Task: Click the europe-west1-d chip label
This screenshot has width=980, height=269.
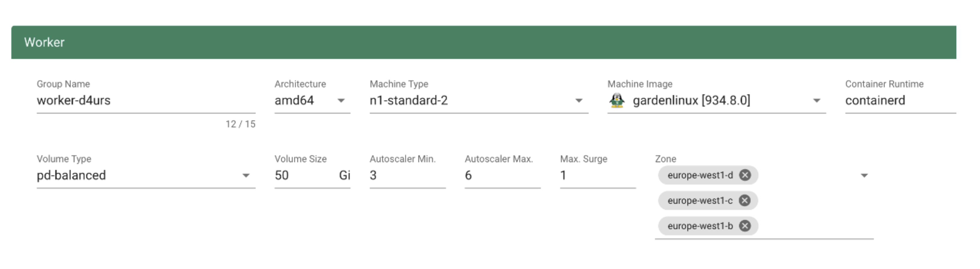Action: 700,175
